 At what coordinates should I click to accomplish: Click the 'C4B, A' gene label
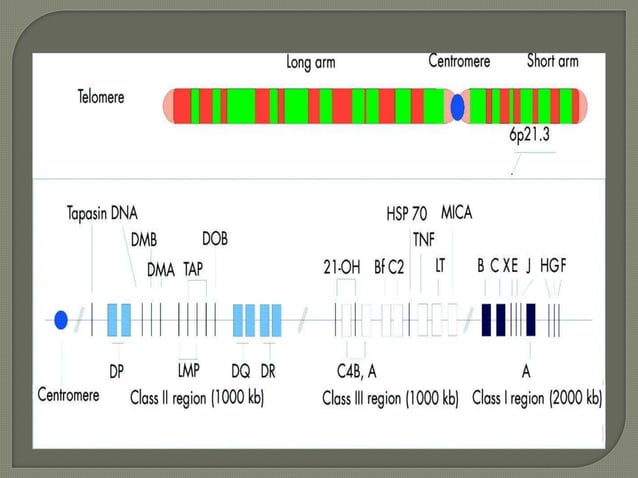pos(356,371)
